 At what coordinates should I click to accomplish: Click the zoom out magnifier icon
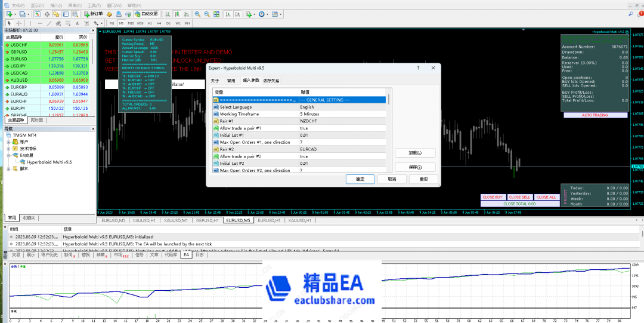click(206, 14)
